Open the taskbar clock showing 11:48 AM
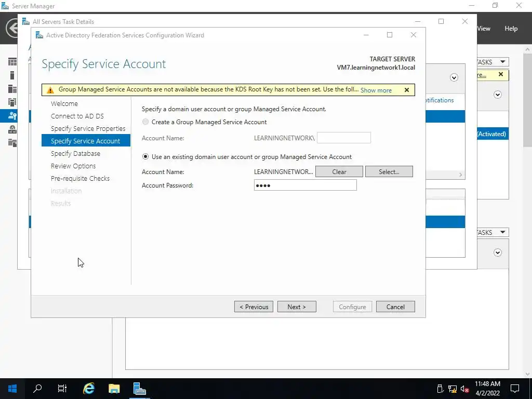Screen dimensions: 532x399 (x=487, y=389)
